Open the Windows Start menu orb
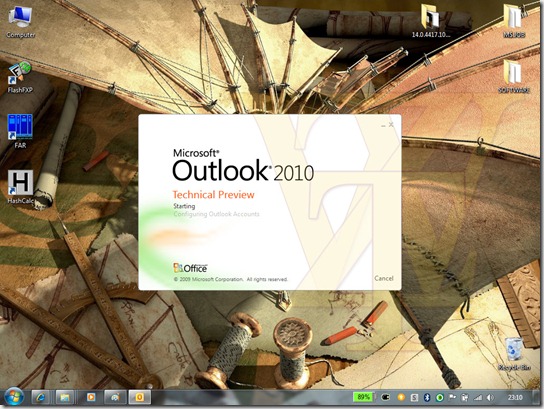Viewport: 544px width, 409px height. pyautogui.click(x=14, y=397)
